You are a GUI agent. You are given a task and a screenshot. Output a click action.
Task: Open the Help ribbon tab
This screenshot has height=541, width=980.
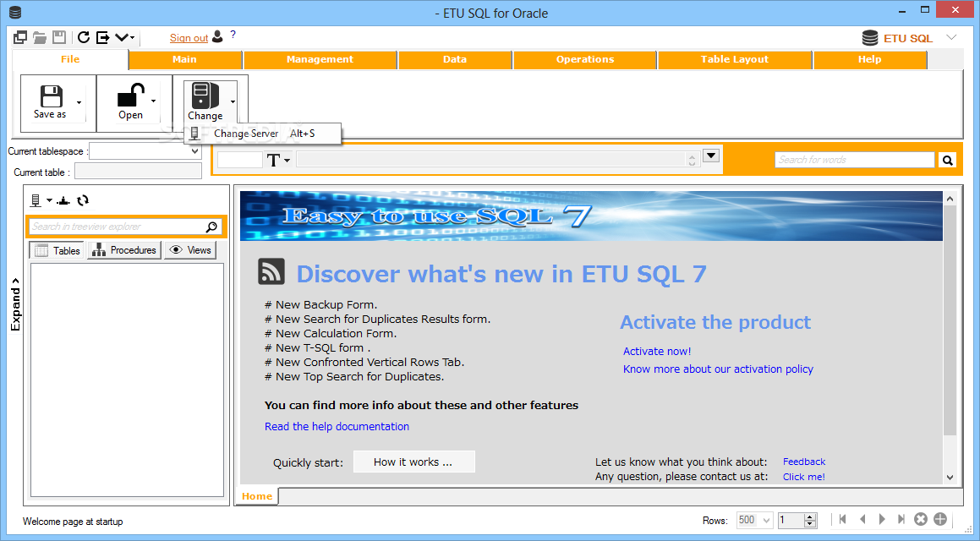(x=869, y=59)
